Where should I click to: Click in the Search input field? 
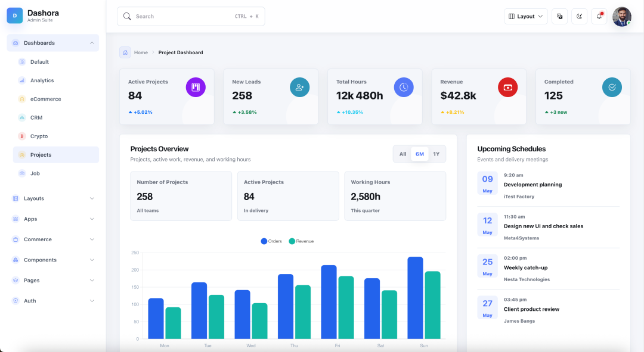click(x=191, y=17)
